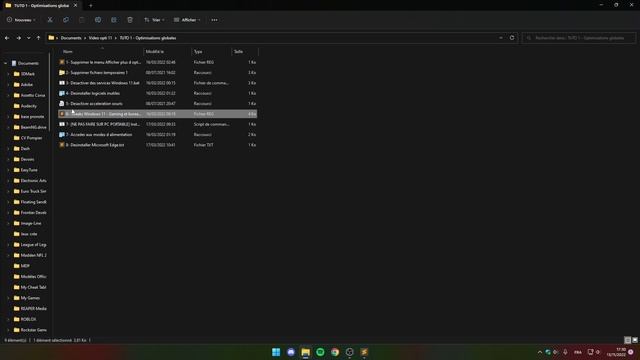Switch to details view in status bar
640x360 pixels.
(x=628, y=340)
